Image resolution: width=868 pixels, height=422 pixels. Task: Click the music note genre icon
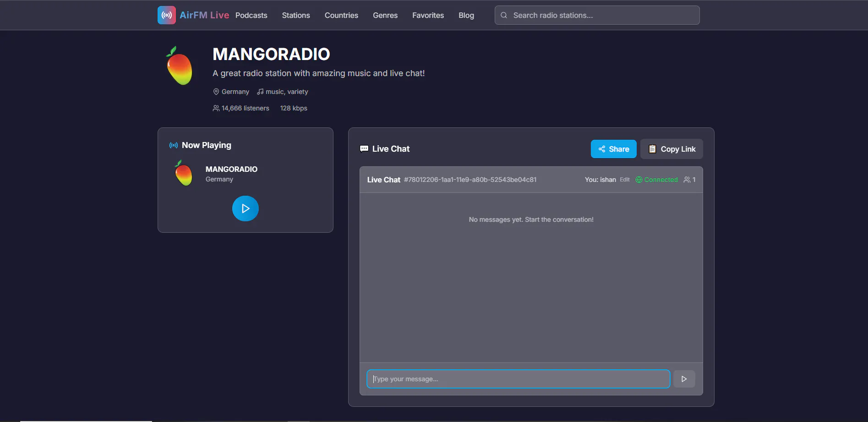pos(260,92)
